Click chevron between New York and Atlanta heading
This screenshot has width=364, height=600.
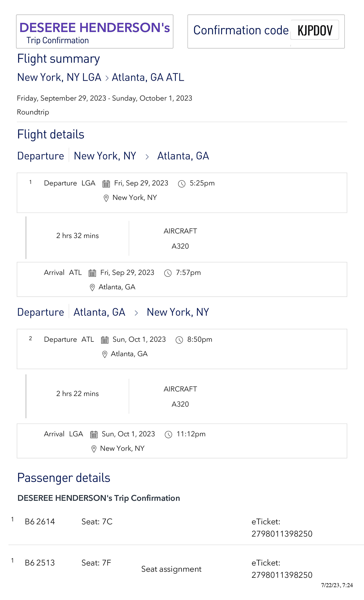[x=147, y=157]
